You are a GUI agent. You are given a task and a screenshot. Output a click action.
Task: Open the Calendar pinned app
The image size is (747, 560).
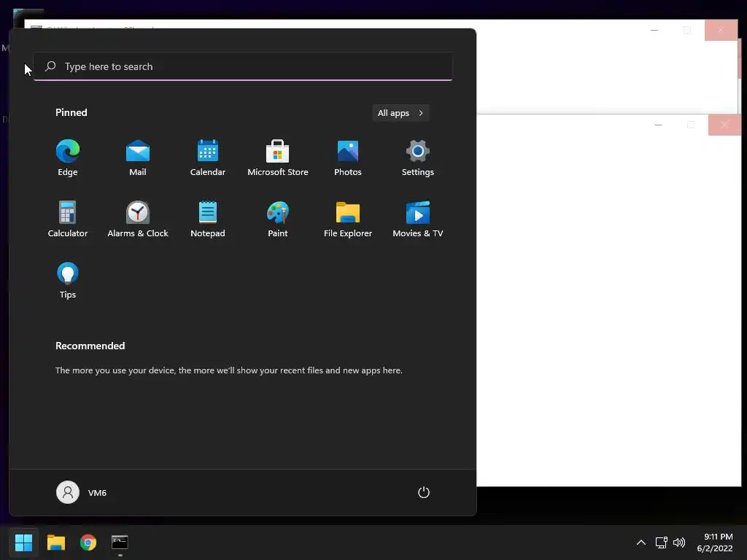click(208, 158)
